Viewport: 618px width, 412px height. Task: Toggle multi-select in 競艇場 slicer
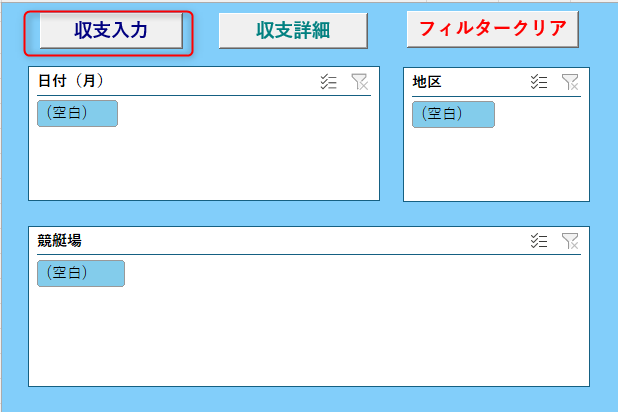[x=539, y=241]
